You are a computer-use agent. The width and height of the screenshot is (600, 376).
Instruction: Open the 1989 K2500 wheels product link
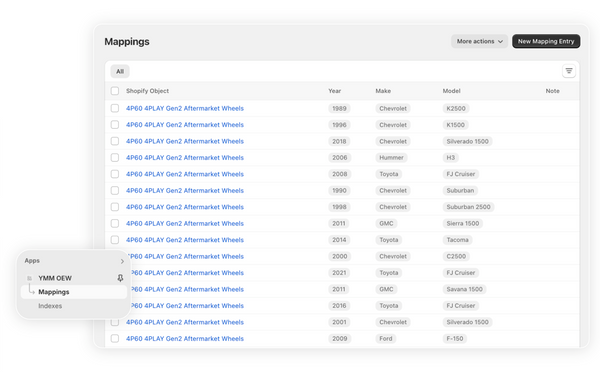point(185,108)
